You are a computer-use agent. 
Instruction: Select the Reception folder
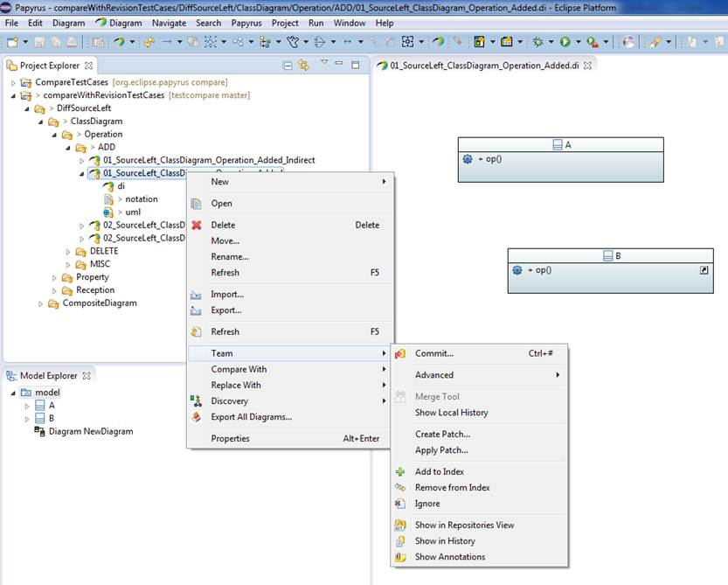(x=95, y=290)
